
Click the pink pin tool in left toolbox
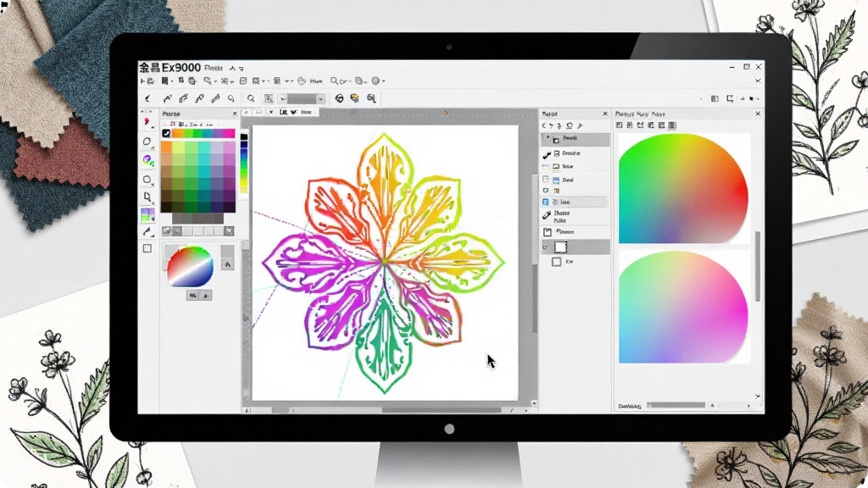tap(147, 122)
